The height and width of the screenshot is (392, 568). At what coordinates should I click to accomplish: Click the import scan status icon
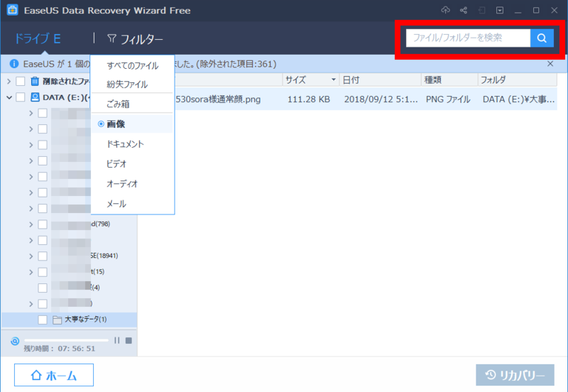tap(481, 10)
